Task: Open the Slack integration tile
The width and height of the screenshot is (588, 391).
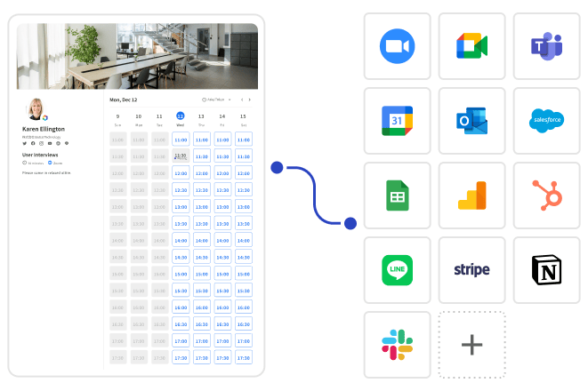Action: click(397, 345)
